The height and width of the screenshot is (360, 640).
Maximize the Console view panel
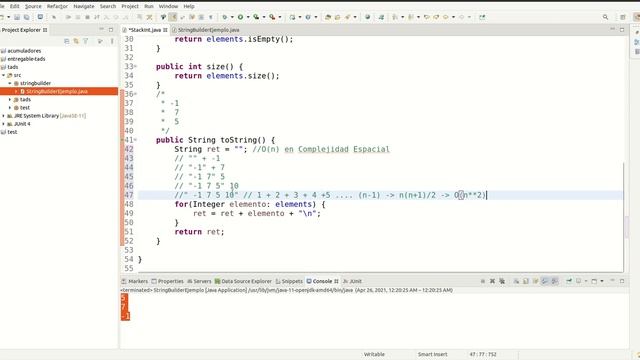point(622,281)
